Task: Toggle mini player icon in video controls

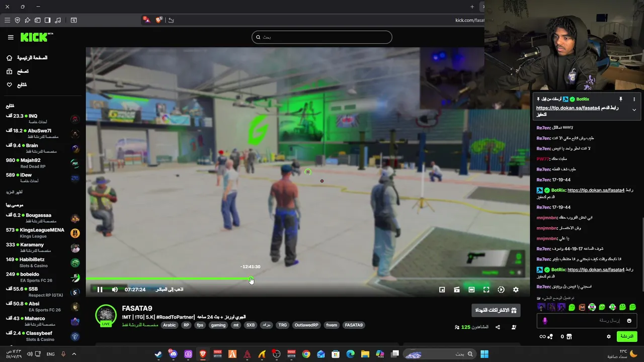Action: [442, 290]
